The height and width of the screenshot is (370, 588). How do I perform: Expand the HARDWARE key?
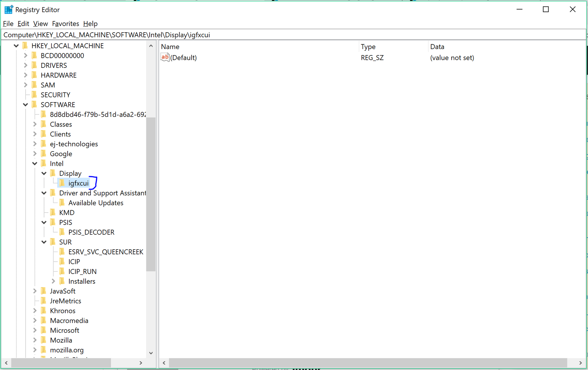[26, 75]
